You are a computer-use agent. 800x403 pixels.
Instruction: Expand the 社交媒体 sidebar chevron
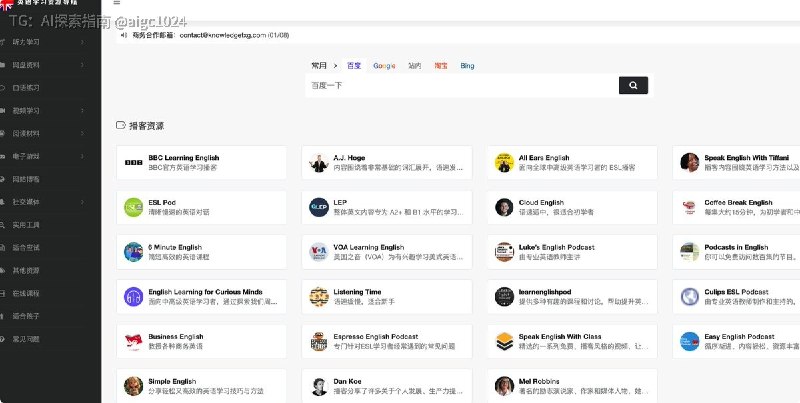[x=83, y=202]
